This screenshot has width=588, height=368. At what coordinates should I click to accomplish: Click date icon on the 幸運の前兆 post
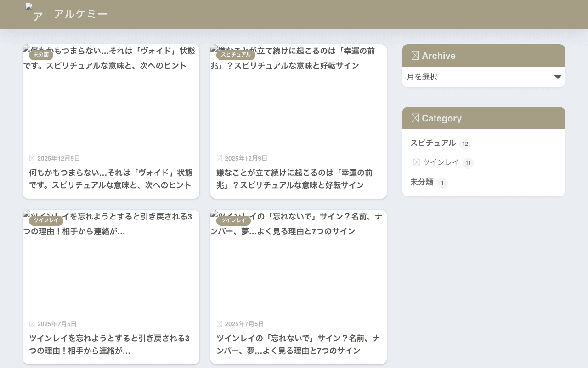(x=220, y=158)
